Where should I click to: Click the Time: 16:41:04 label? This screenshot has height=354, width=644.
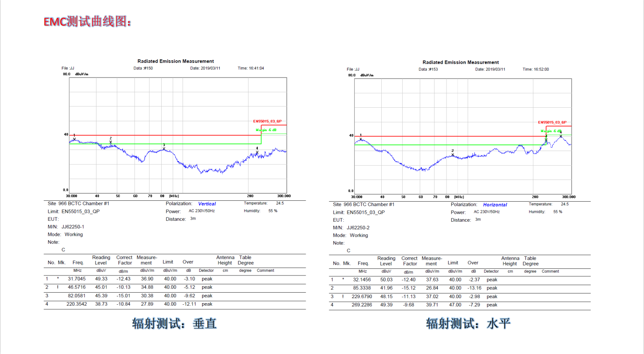251,68
